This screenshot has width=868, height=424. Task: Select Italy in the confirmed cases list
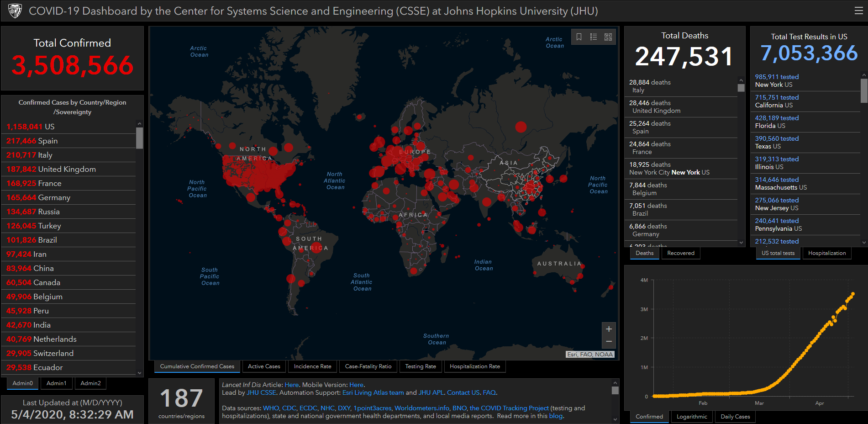tap(45, 155)
